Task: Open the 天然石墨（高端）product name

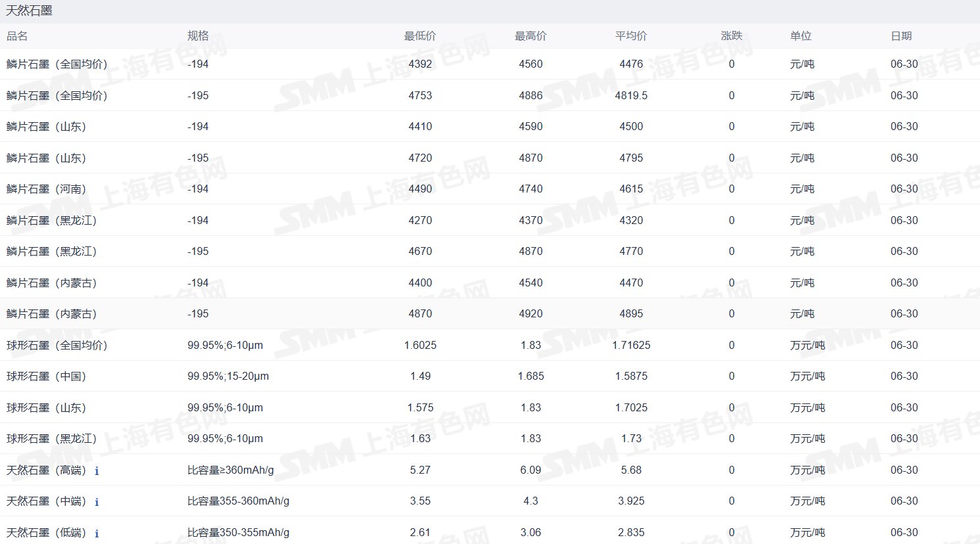Action: point(47,470)
